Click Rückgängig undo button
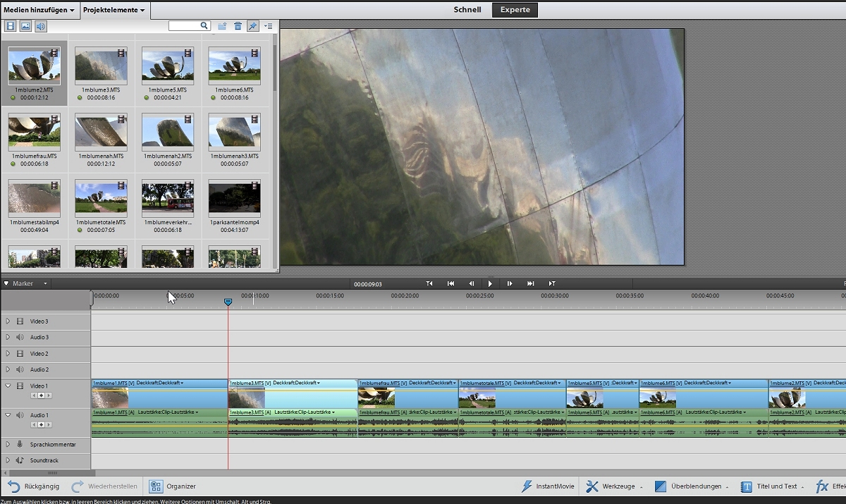Image resolution: width=846 pixels, height=504 pixels. pos(33,486)
